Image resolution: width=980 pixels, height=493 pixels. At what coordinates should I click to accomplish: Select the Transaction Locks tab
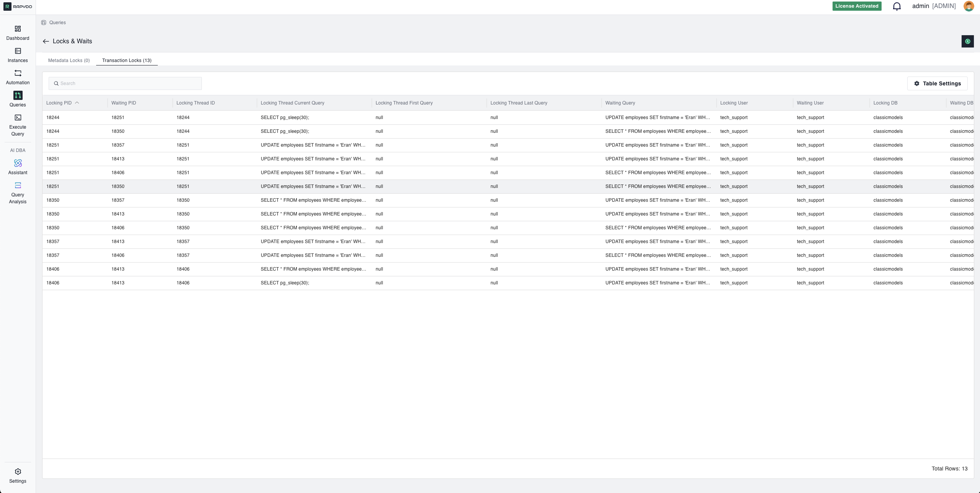click(x=127, y=60)
